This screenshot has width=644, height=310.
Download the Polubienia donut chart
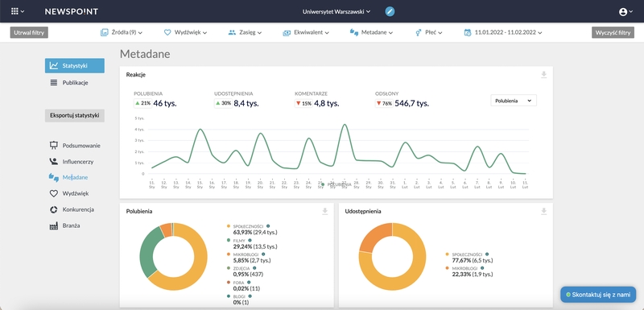(325, 211)
